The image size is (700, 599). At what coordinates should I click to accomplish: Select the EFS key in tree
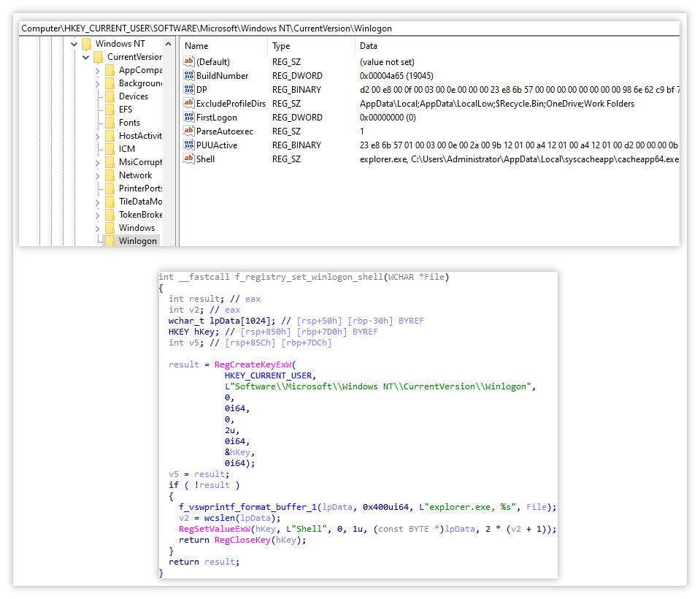point(126,110)
